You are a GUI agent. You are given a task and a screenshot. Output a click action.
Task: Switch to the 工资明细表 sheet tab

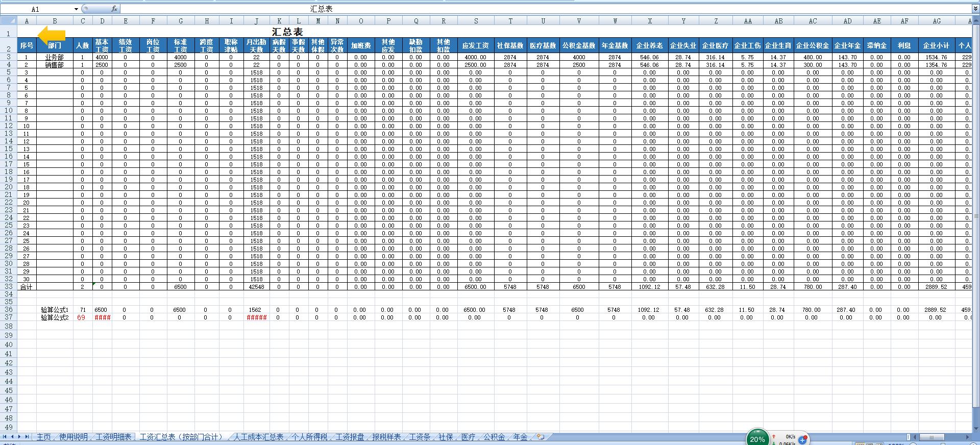114,437
